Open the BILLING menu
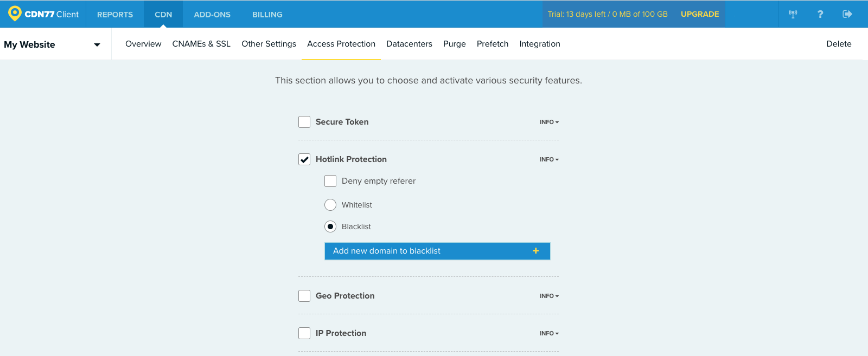The image size is (868, 356). [x=267, y=15]
